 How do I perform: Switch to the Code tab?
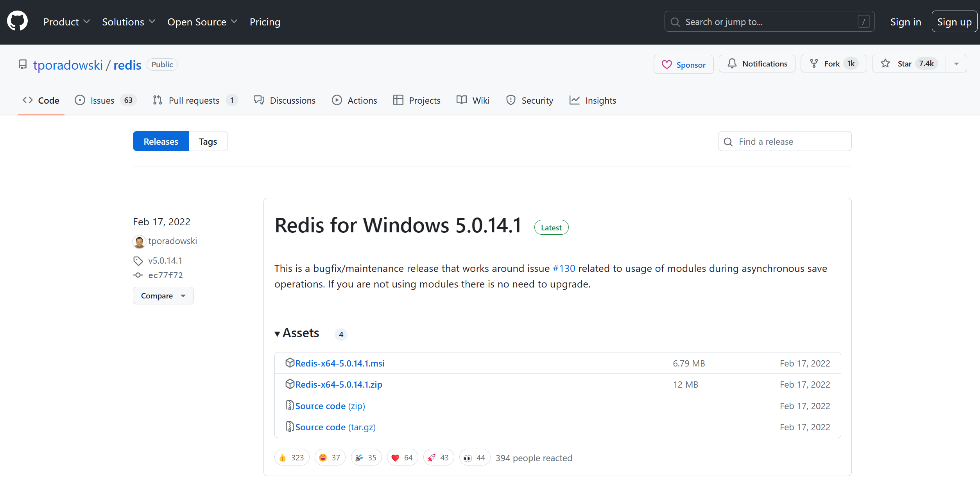[41, 101]
